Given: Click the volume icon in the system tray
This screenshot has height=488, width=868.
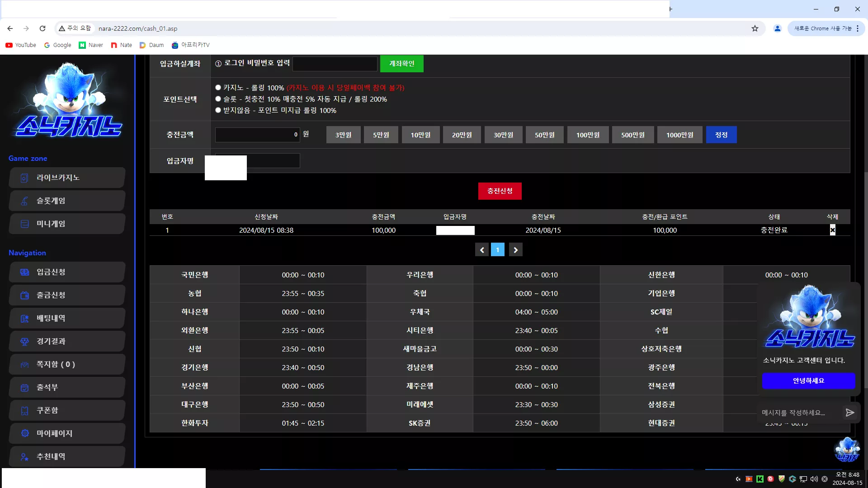Looking at the screenshot, I should [x=814, y=479].
